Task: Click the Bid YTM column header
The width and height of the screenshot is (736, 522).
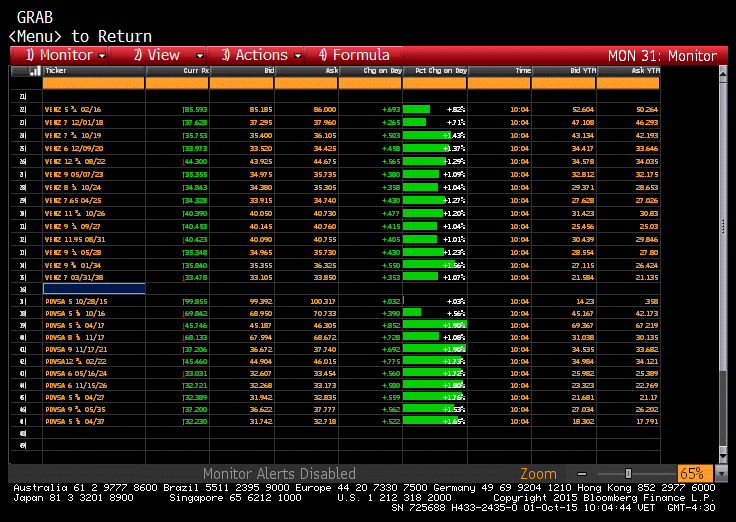Action: point(564,71)
